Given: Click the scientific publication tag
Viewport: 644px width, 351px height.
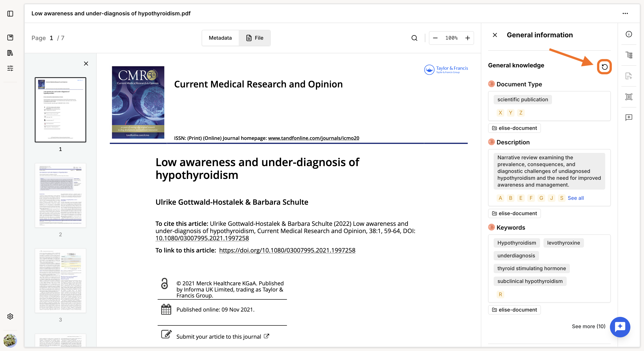Looking at the screenshot, I should 522,100.
